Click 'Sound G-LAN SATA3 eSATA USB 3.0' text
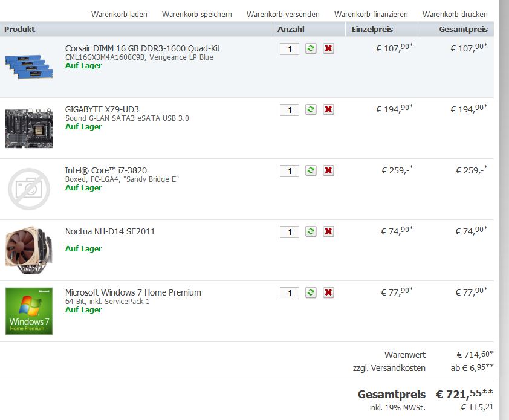Screen dimensions: 509x420 tap(127, 118)
